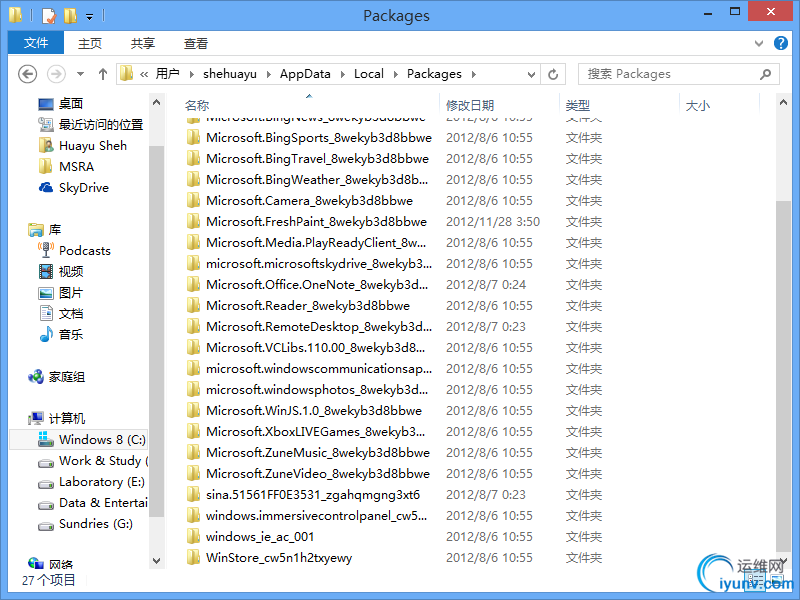Expand the arrow after Local breadcrumb
800x600 pixels.
395,74
